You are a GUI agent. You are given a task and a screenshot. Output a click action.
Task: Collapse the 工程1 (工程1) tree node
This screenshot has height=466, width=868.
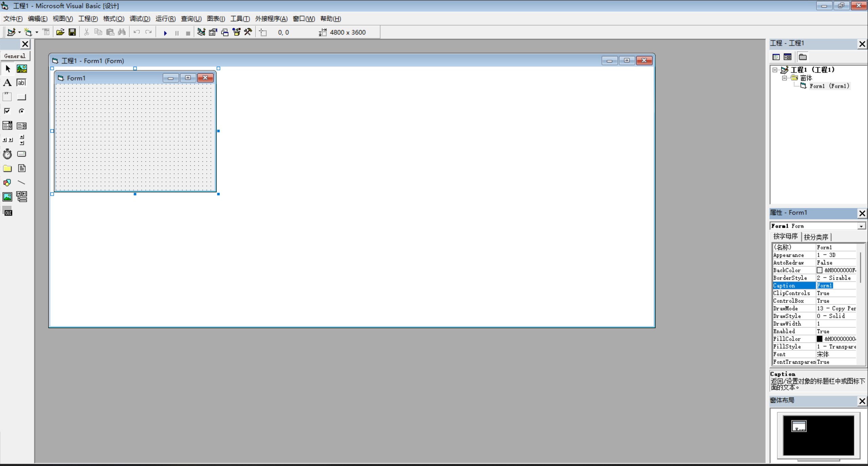click(775, 70)
